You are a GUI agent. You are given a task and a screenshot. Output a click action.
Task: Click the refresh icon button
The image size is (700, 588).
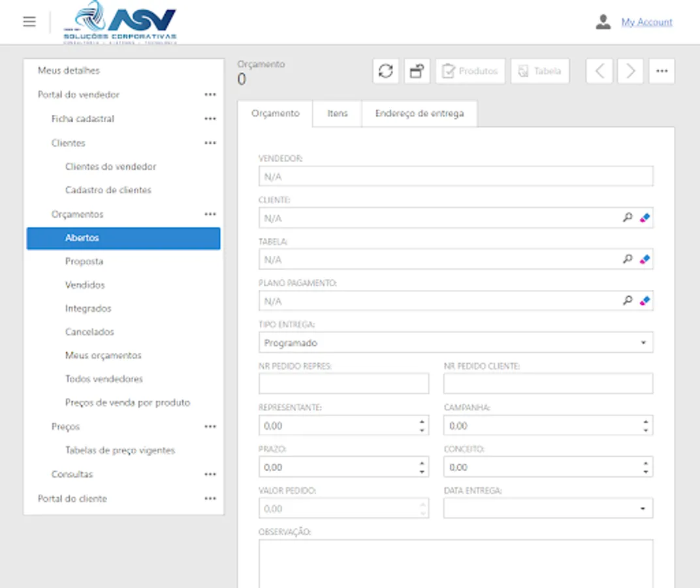[x=386, y=71]
